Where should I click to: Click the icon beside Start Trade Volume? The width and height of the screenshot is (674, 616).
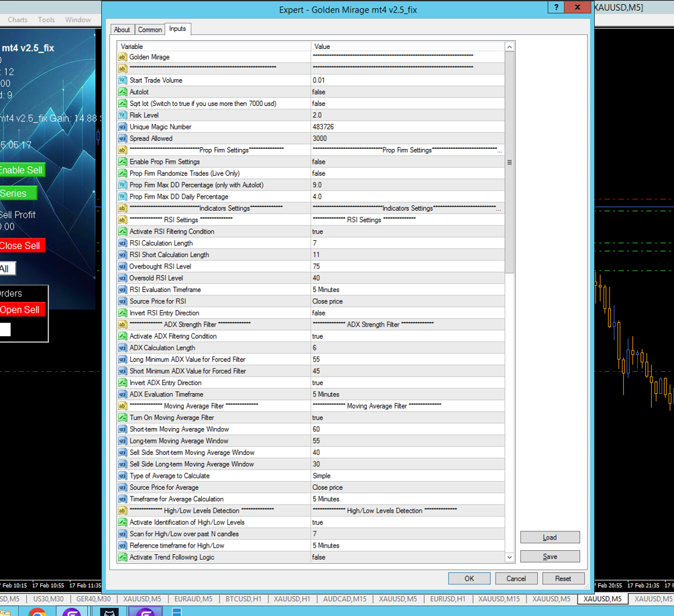[123, 80]
